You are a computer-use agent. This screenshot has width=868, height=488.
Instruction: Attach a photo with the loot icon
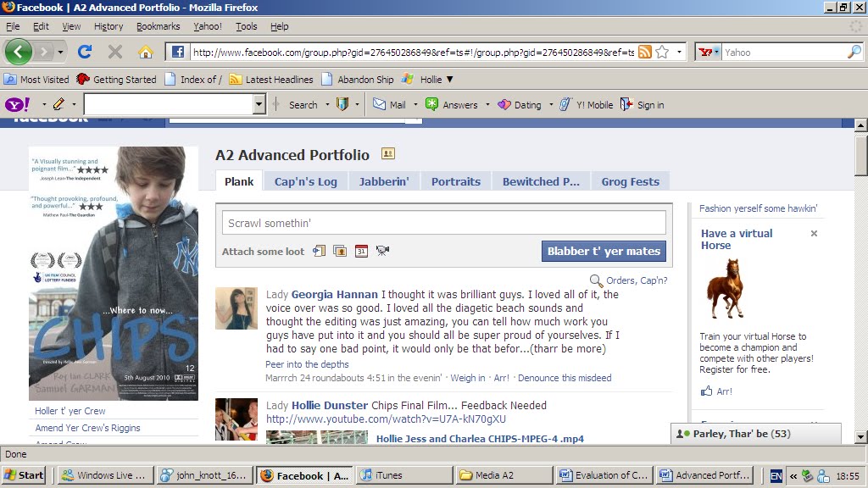(x=340, y=251)
